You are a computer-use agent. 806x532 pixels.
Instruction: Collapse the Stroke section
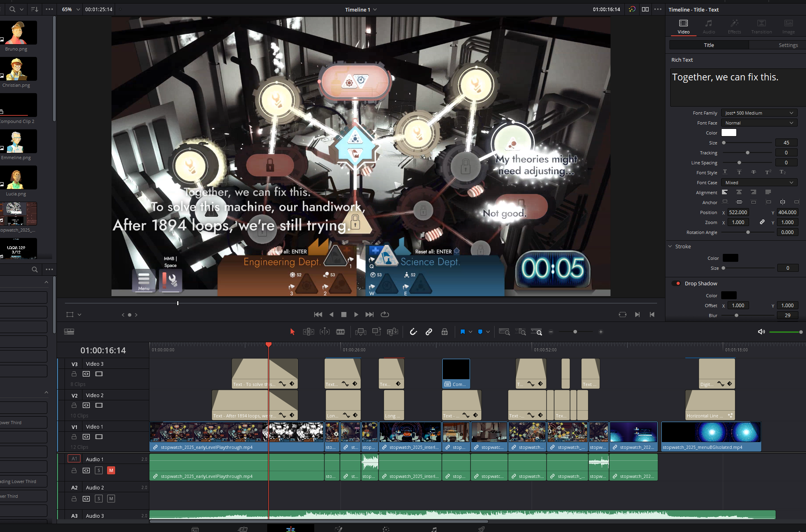click(670, 246)
